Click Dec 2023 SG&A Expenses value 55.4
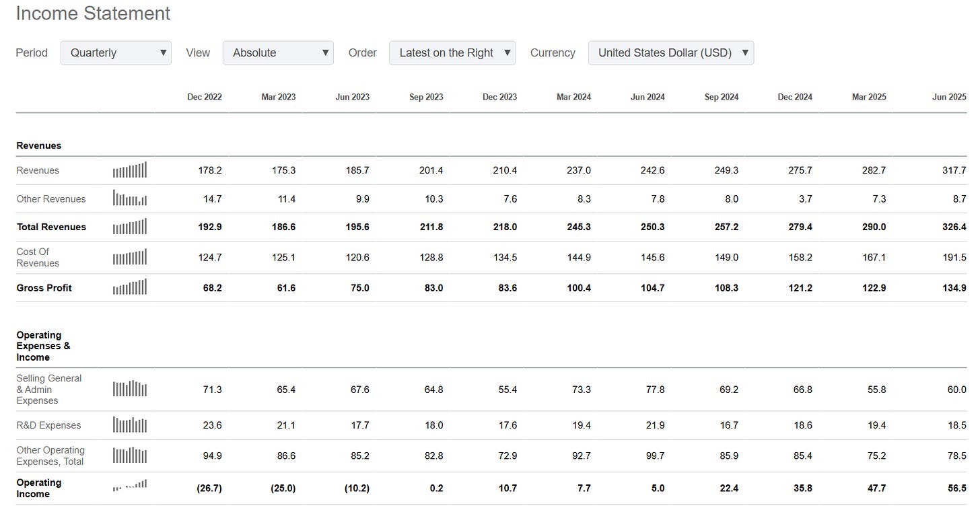Image resolution: width=980 pixels, height=510 pixels. [507, 389]
